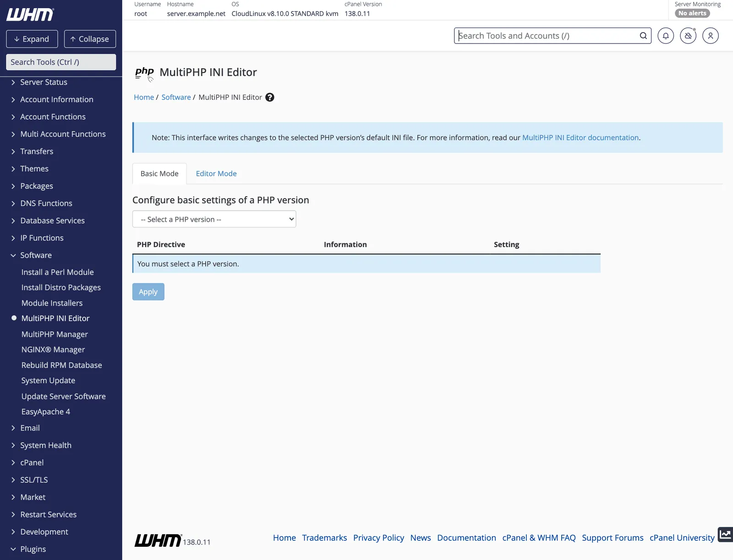The height and width of the screenshot is (560, 733).
Task: Expand the SSL/TLS section
Action: coord(34,480)
